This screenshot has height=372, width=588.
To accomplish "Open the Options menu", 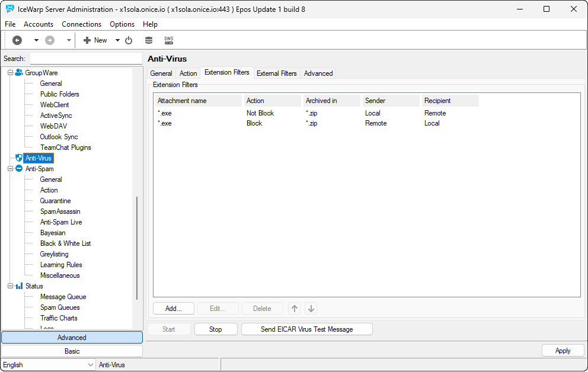I will pos(122,24).
